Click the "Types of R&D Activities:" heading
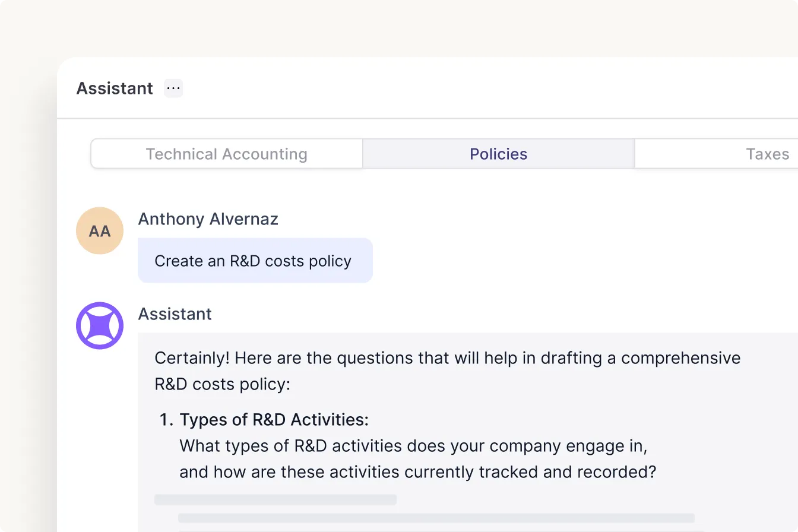The width and height of the screenshot is (798, 532). 274,420
